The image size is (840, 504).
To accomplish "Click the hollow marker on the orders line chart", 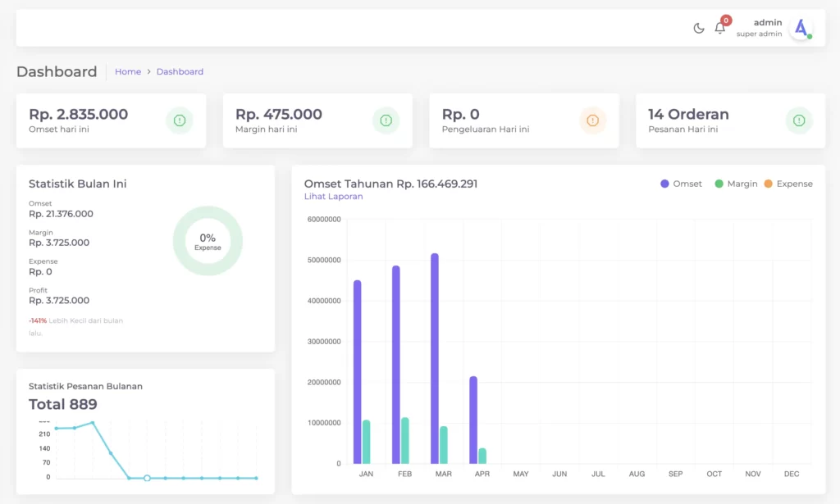I will click(147, 478).
